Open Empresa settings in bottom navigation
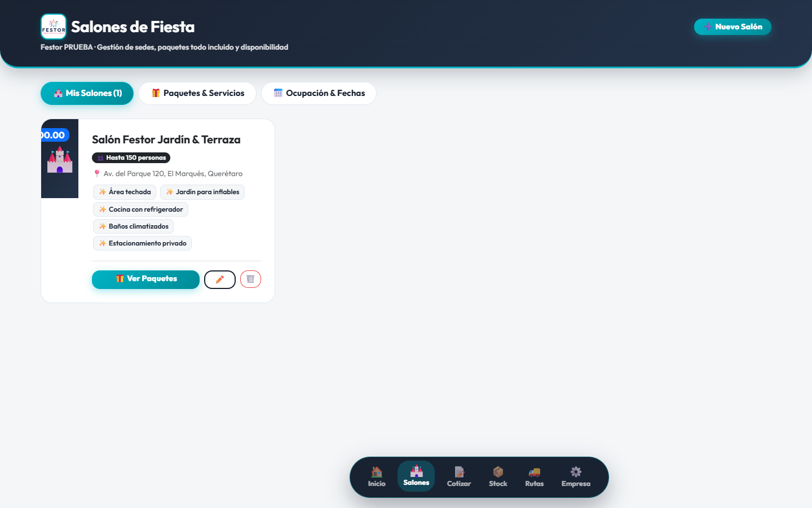The height and width of the screenshot is (508, 812). [576, 476]
